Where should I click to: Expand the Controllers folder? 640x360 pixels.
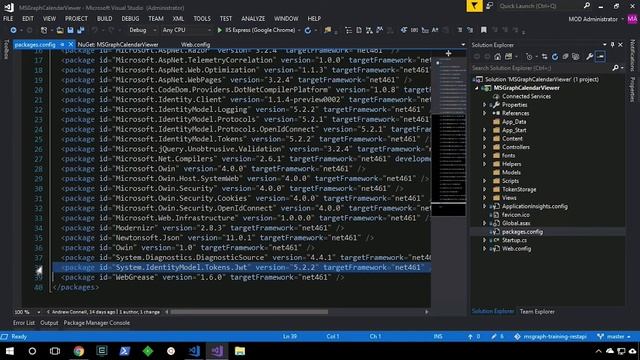(x=484, y=147)
